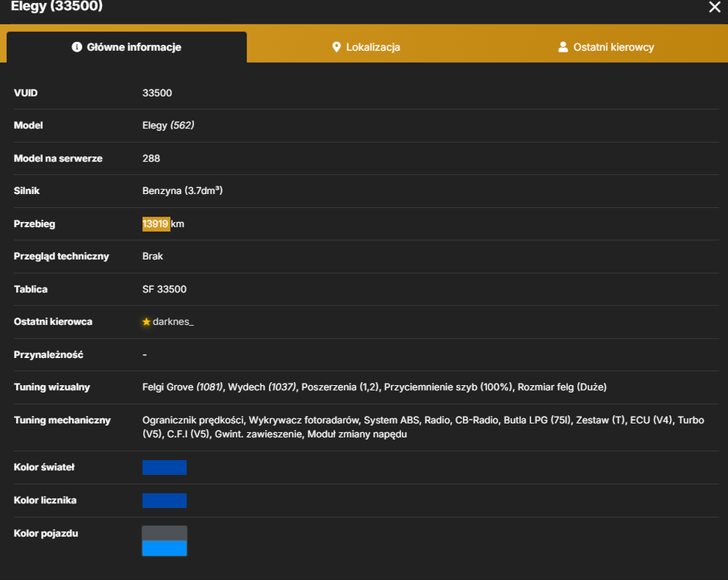Open the darknes_ driver profile link
728x580 pixels.
[x=172, y=322]
